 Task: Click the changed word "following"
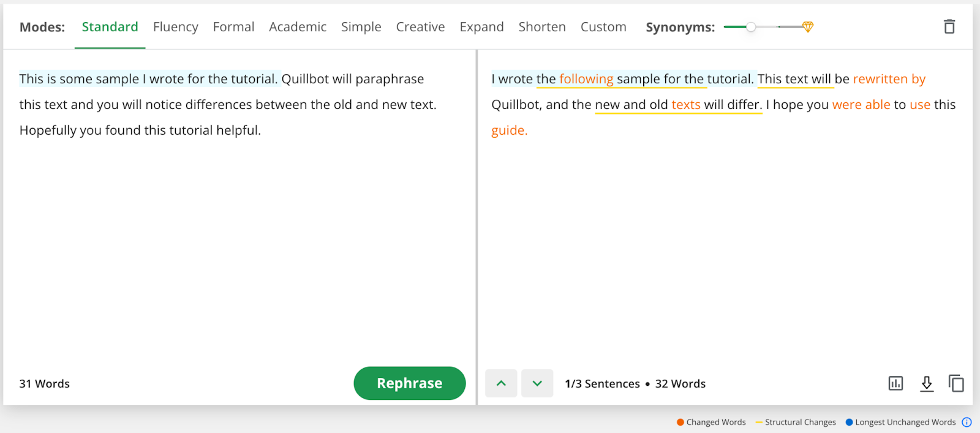pyautogui.click(x=586, y=79)
